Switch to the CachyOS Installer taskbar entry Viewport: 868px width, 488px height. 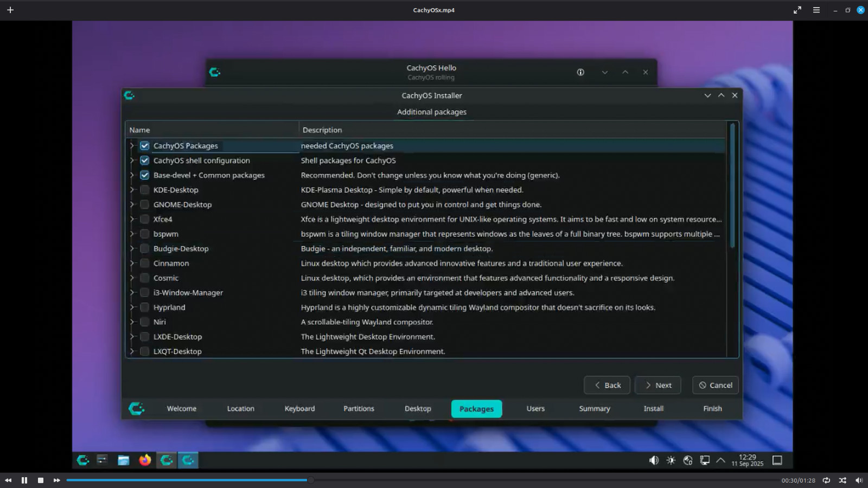[188, 460]
